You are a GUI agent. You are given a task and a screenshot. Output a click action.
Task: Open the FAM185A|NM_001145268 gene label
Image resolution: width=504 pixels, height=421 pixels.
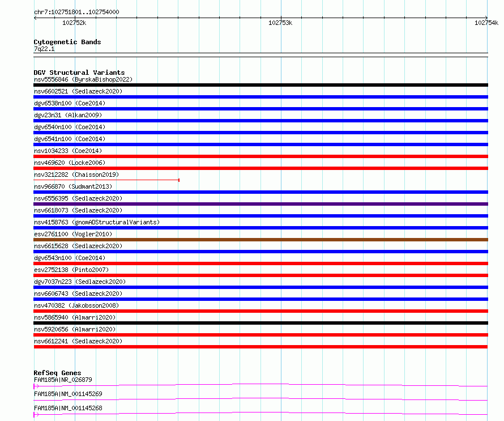pos(68,408)
